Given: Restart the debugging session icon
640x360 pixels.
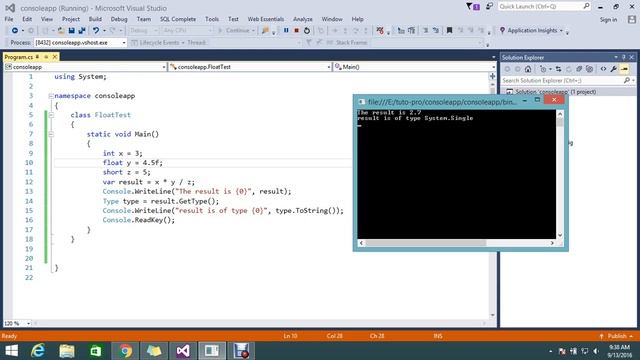Looking at the screenshot, I should (x=307, y=31).
